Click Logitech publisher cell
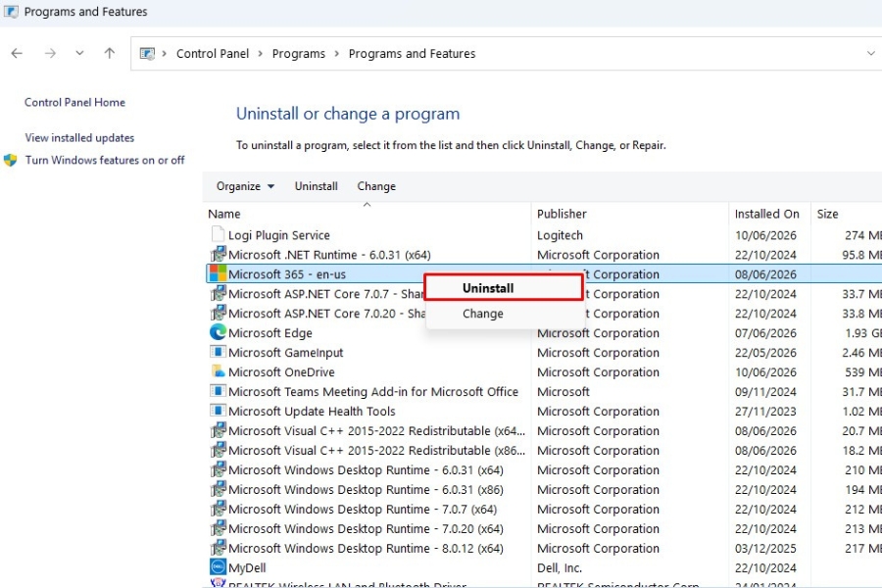Viewport: 882px width, 588px height. click(560, 235)
